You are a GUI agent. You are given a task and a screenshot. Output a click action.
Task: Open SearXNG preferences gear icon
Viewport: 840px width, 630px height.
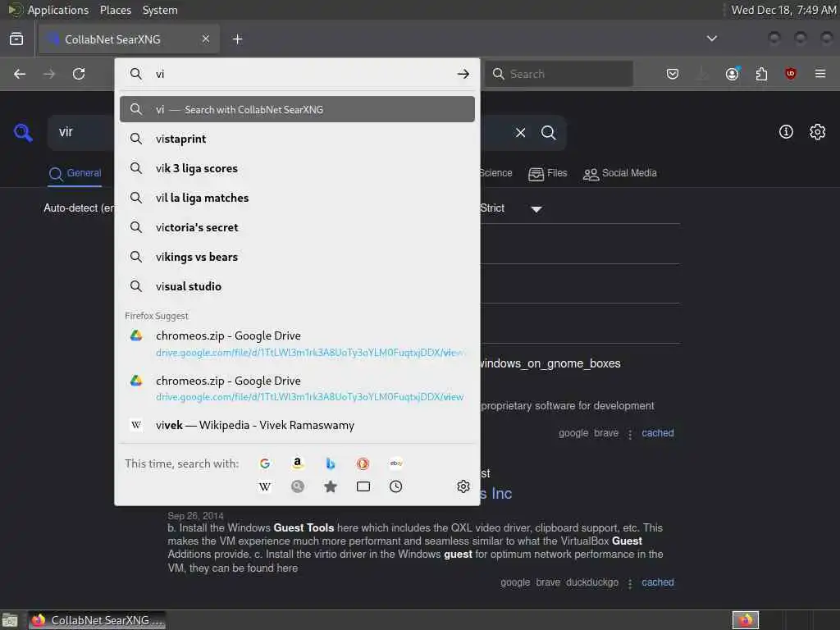[x=818, y=132]
